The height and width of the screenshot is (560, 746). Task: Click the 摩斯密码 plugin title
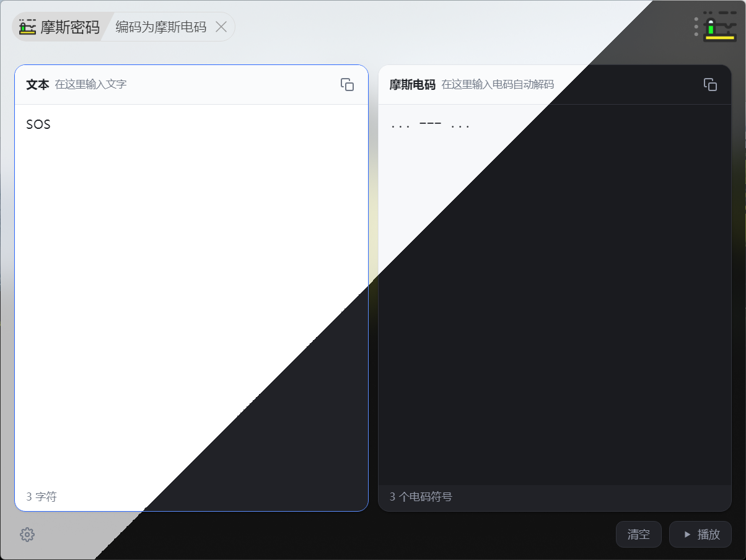coord(70,27)
